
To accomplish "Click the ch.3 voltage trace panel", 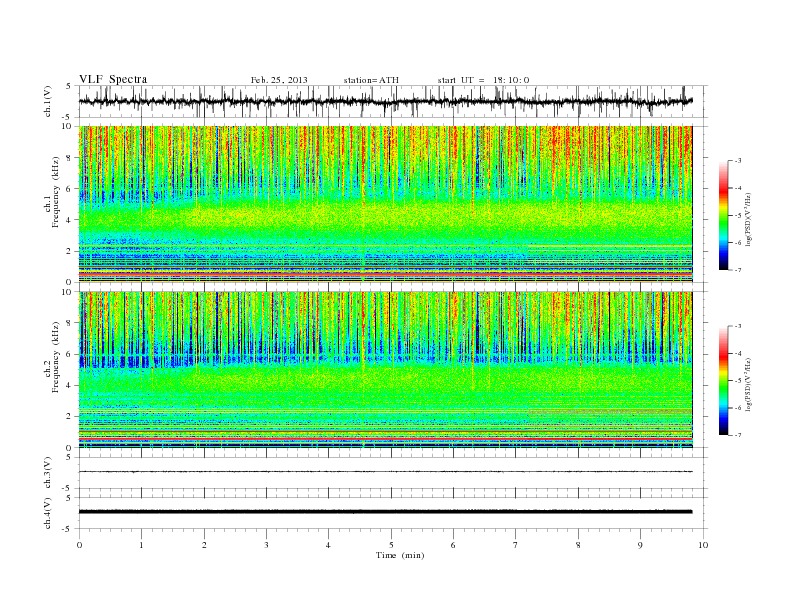I will (393, 473).
